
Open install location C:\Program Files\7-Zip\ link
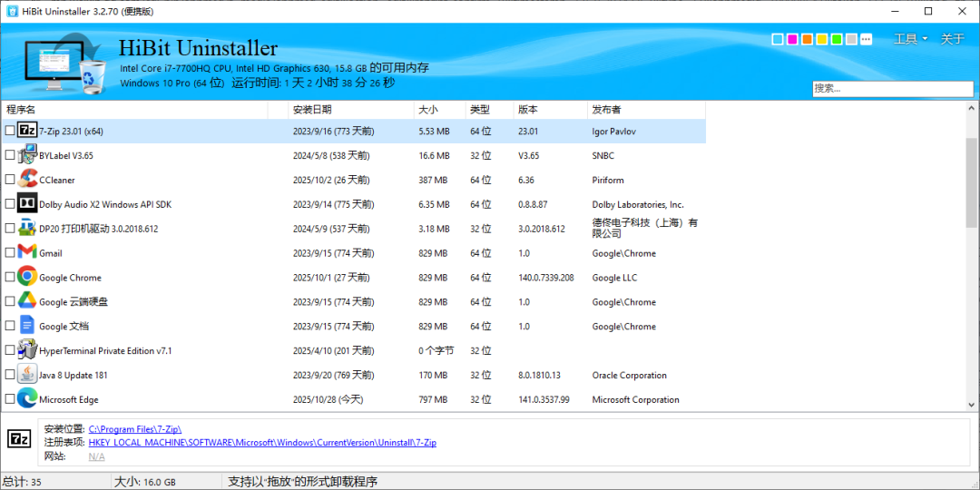pyautogui.click(x=135, y=428)
